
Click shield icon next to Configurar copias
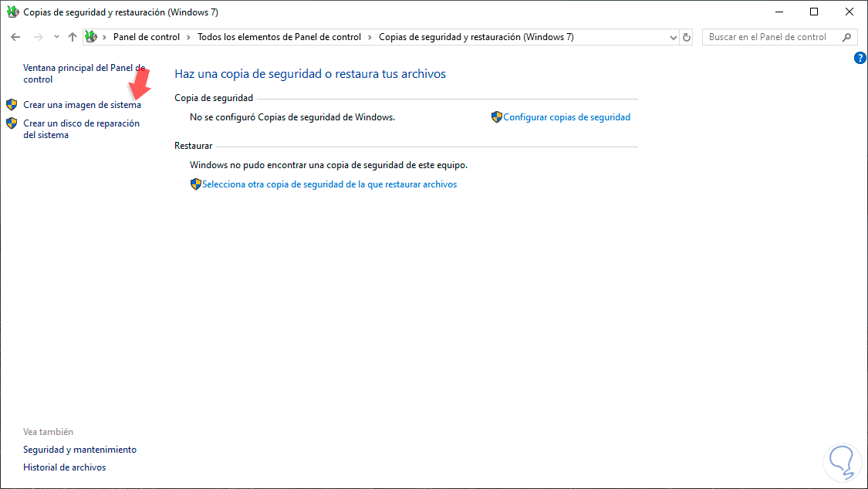pyautogui.click(x=497, y=116)
